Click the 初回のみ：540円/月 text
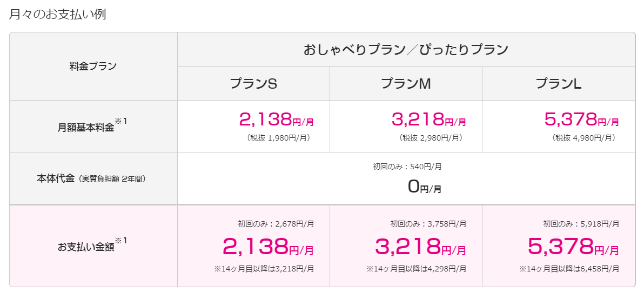Viewport: 644px width, 292px height. click(407, 167)
